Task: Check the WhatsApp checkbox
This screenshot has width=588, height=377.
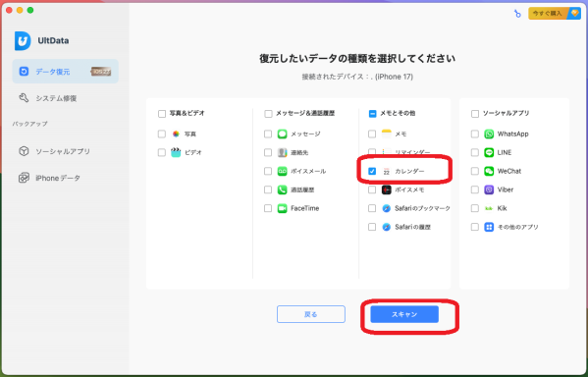Action: coord(475,134)
